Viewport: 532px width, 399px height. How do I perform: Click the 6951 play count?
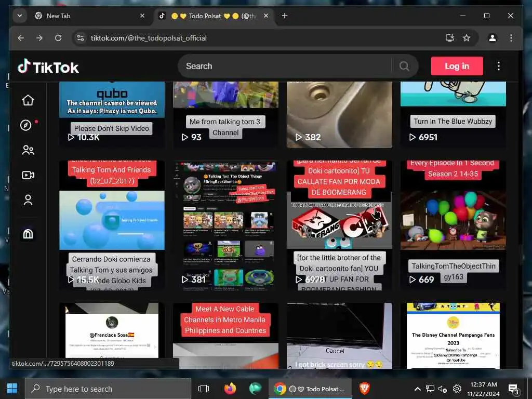(423, 137)
